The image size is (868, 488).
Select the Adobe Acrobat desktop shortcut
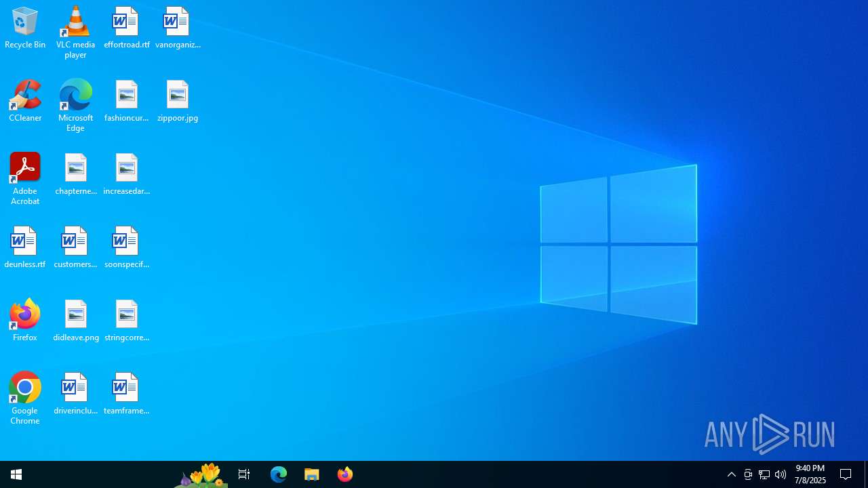(x=25, y=179)
